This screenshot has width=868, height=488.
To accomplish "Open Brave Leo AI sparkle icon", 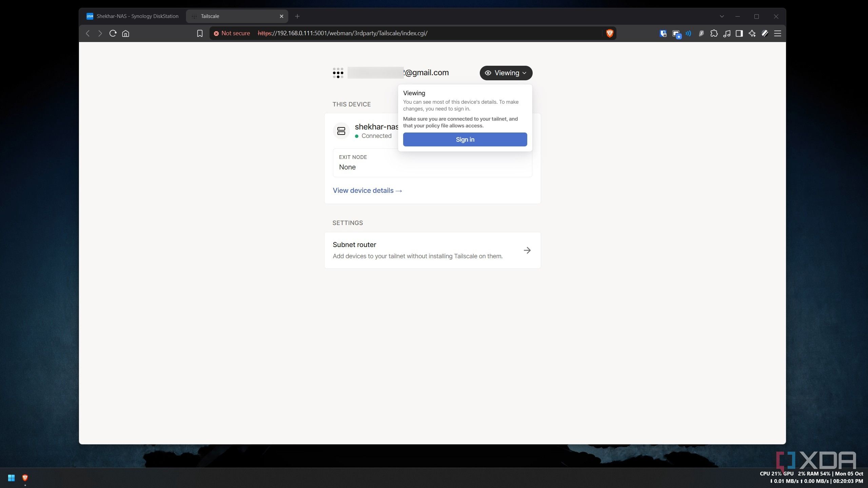I will (752, 33).
